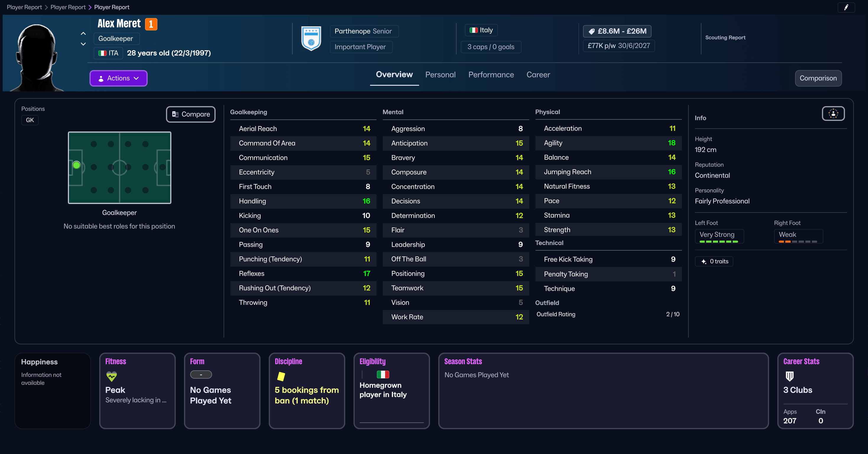The height and width of the screenshot is (454, 868).
Task: Click the ITA flag beside player's age
Action: 102,53
